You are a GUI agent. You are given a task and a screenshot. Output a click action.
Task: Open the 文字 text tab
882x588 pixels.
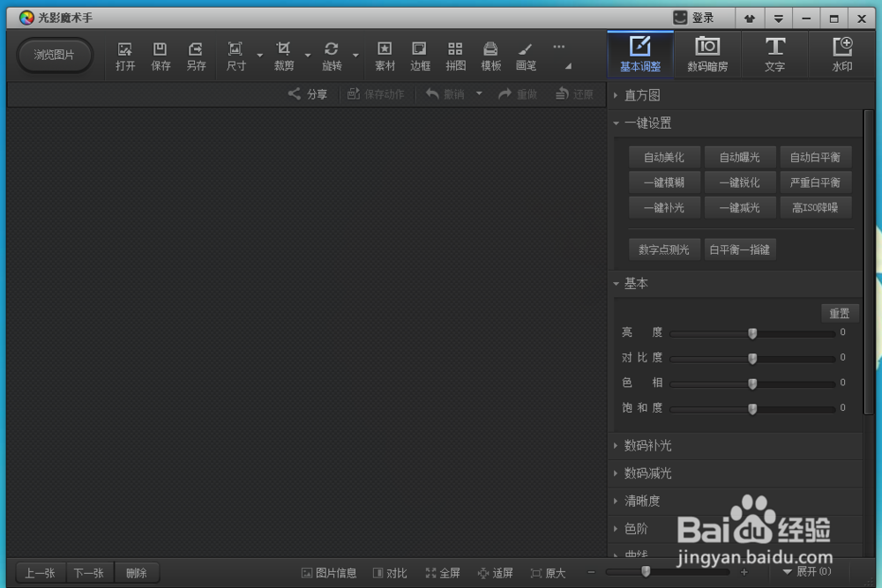click(774, 54)
